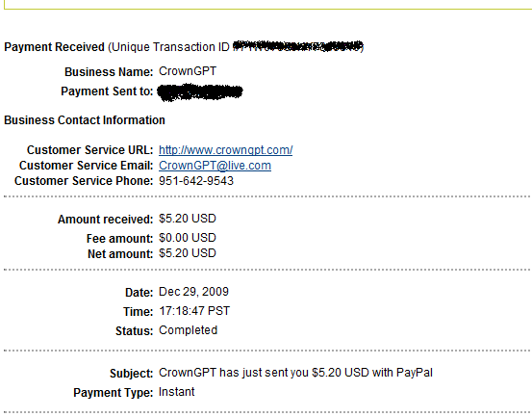This screenshot has width=532, height=417.
Task: Click the date Dec 29, 2009
Action: click(x=193, y=292)
